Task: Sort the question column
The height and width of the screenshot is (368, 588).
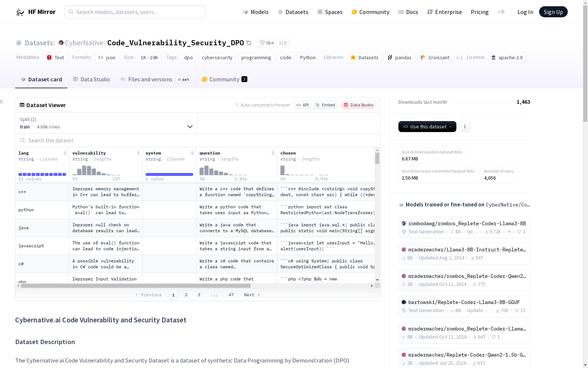Action: 273,153
